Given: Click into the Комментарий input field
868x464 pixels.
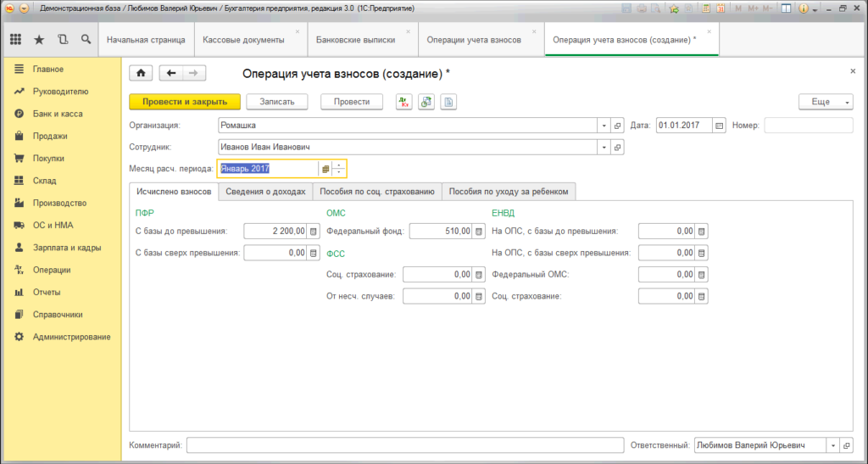Looking at the screenshot, I should (x=404, y=445).
